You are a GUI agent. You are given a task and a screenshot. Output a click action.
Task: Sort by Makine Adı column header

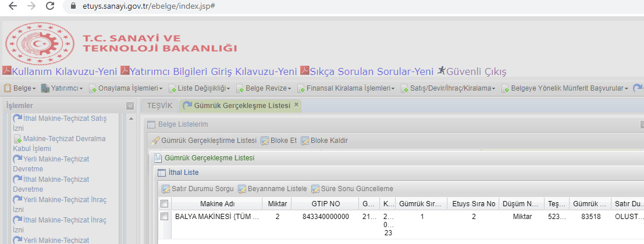pos(217,204)
